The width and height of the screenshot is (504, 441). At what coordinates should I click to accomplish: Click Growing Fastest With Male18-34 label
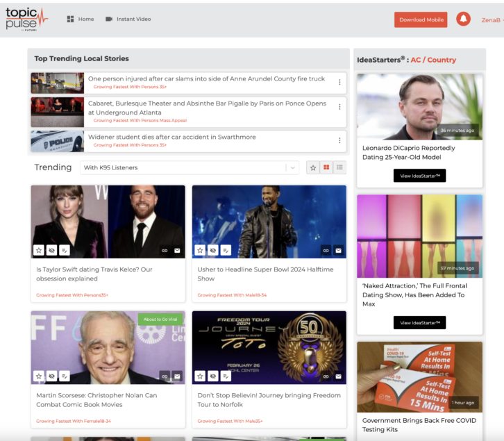pyautogui.click(x=232, y=295)
